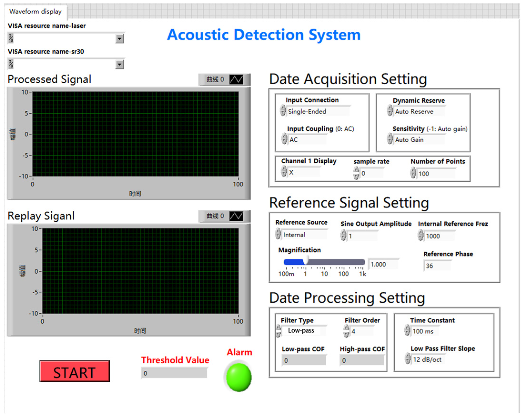Click the Processed Signal plot legend waveform icon

pos(236,80)
